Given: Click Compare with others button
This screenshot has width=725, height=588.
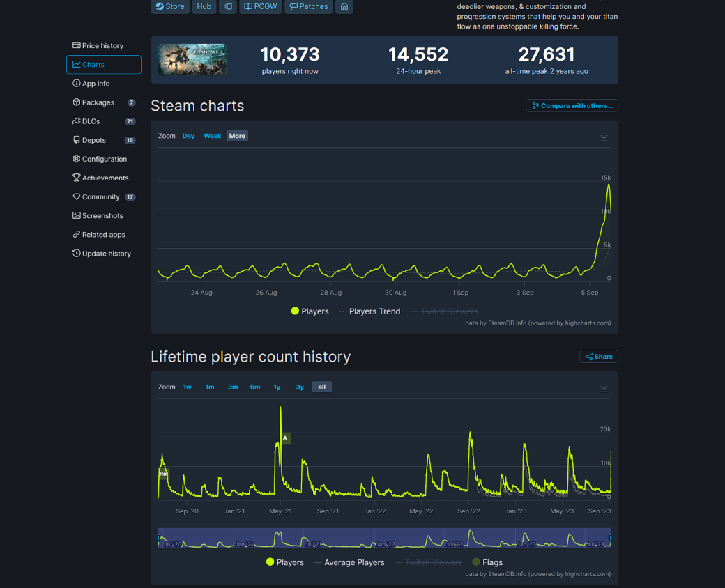Looking at the screenshot, I should click(x=572, y=106).
